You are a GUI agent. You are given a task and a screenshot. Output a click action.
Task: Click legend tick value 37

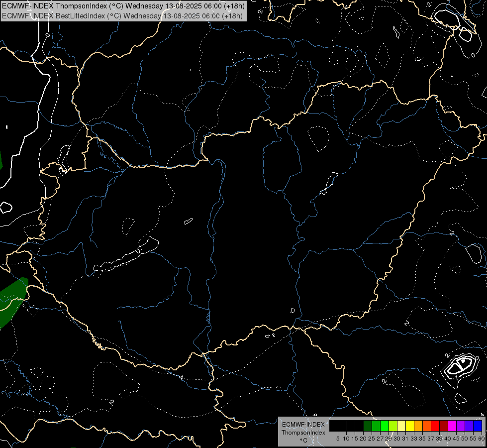(431, 439)
